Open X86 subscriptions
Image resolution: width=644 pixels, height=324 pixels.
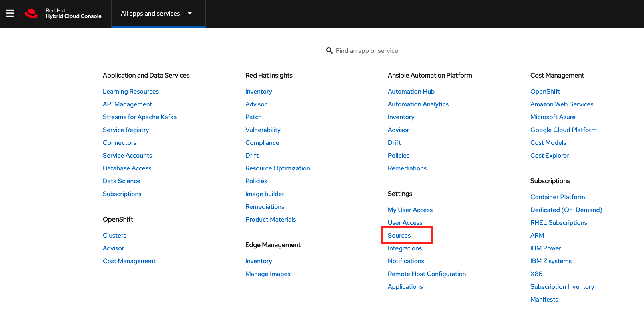point(536,274)
